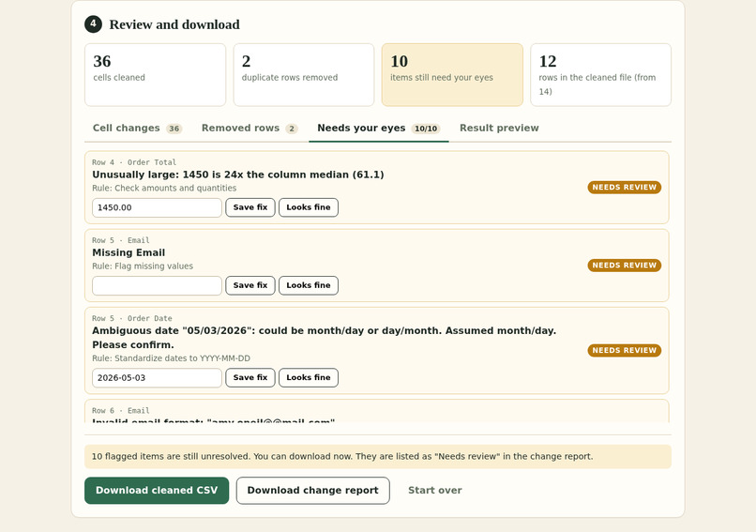Click Looks fine for Row 5 Order Date

tap(309, 378)
